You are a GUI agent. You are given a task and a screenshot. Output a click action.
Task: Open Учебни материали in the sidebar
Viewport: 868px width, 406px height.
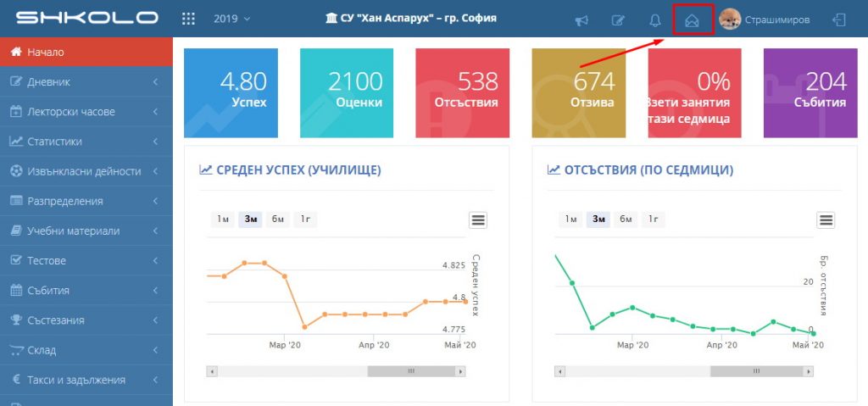(85, 231)
